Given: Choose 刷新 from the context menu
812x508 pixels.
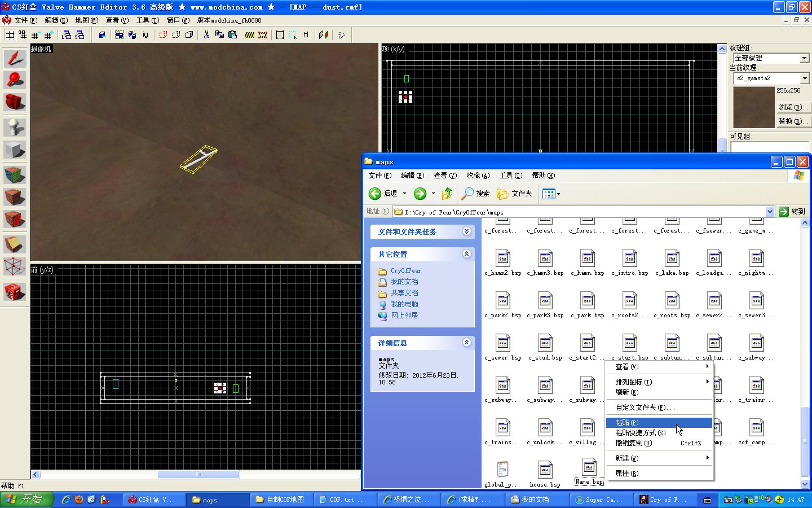Looking at the screenshot, I should click(659, 392).
